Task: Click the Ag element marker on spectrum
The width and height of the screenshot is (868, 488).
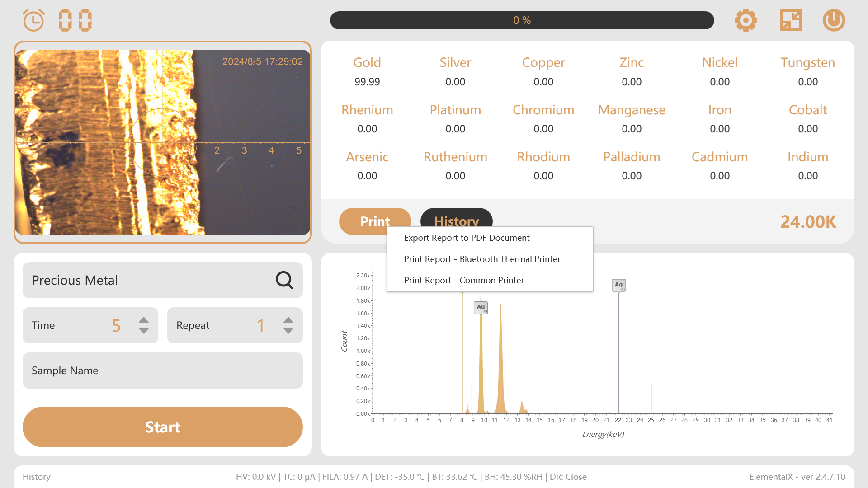Action: tap(618, 285)
